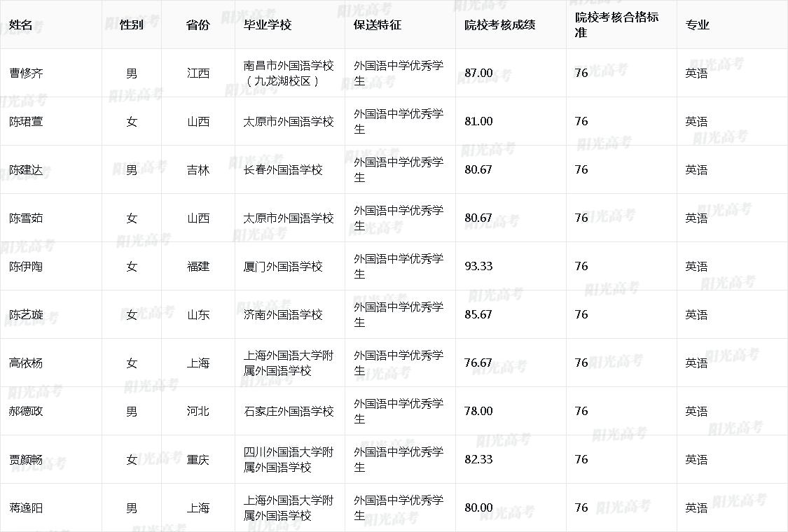Select the score 82.33
The height and width of the screenshot is (532, 788).
(x=478, y=459)
